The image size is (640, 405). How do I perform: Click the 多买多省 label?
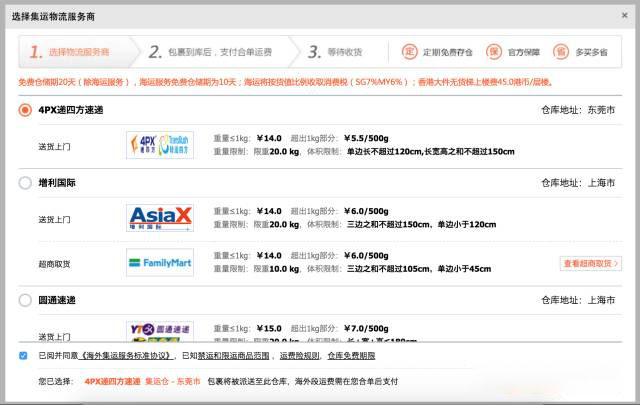[x=591, y=52]
